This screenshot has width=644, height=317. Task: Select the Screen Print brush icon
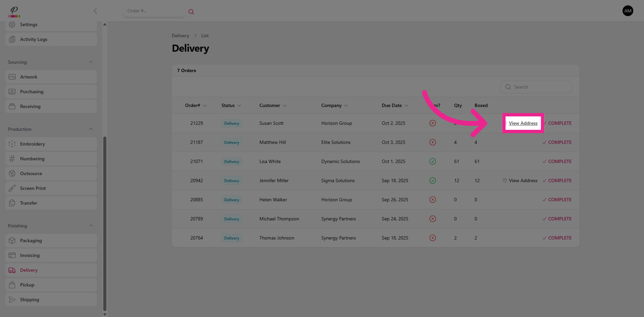tap(12, 188)
